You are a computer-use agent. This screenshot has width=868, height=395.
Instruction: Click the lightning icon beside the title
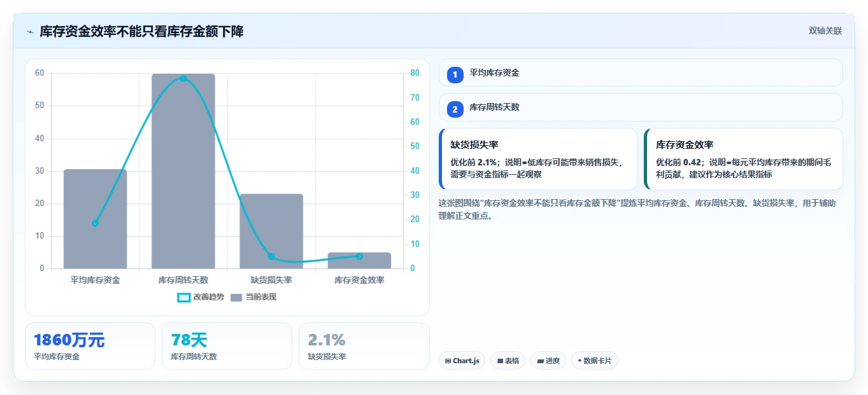30,32
